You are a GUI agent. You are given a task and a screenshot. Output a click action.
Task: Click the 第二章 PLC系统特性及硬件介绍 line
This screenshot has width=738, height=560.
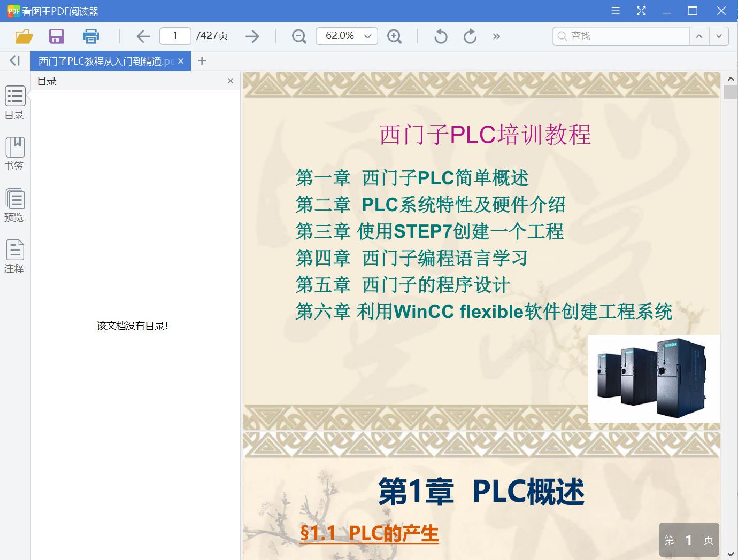(x=430, y=205)
